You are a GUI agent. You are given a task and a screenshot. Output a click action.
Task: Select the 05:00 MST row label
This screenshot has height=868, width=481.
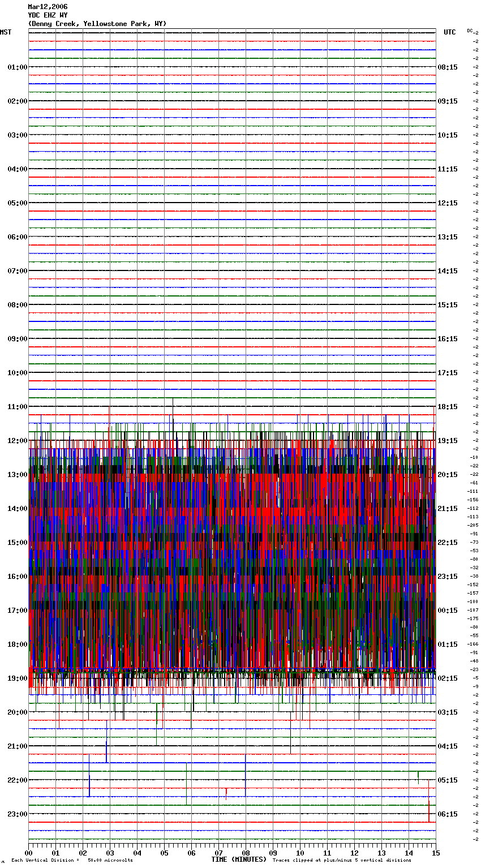click(17, 203)
